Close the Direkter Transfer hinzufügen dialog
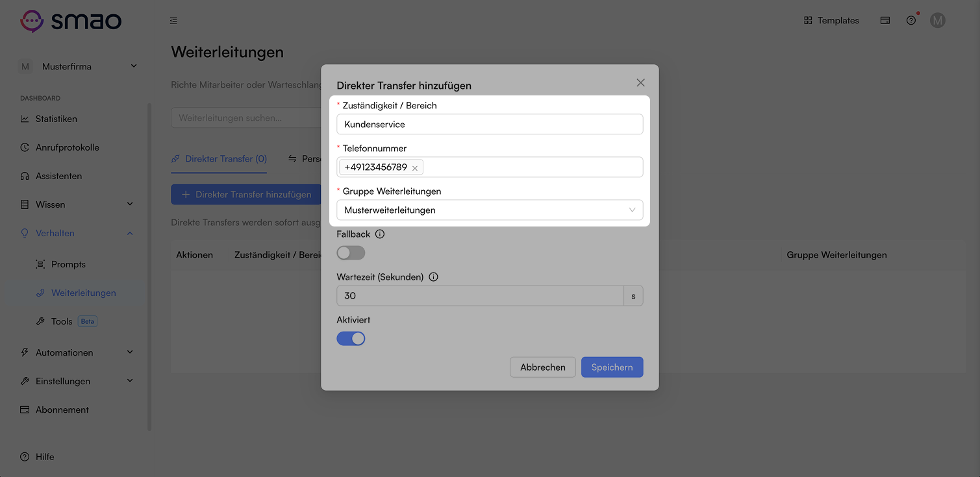This screenshot has width=980, height=477. pyautogui.click(x=640, y=82)
